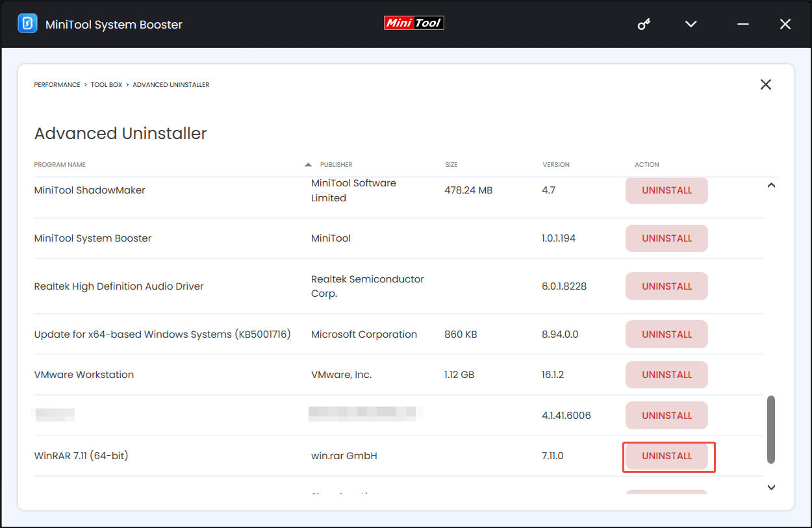The width and height of the screenshot is (812, 528).
Task: Uninstall MiniTool System Booster
Action: (666, 238)
